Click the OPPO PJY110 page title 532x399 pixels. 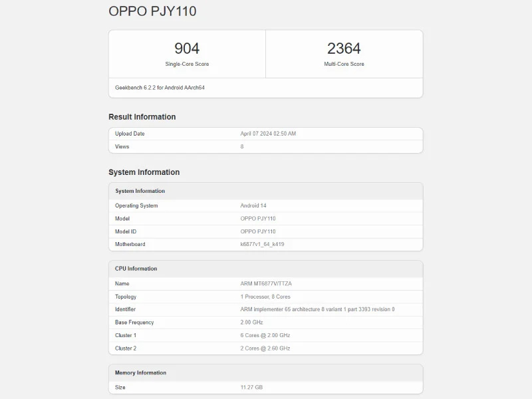(x=152, y=11)
